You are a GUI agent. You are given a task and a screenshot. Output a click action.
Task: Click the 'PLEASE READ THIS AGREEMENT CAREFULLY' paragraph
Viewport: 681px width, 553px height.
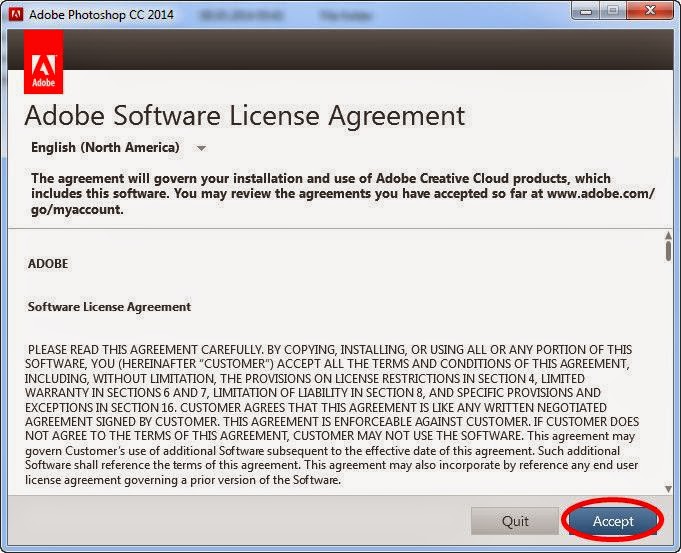(332, 414)
